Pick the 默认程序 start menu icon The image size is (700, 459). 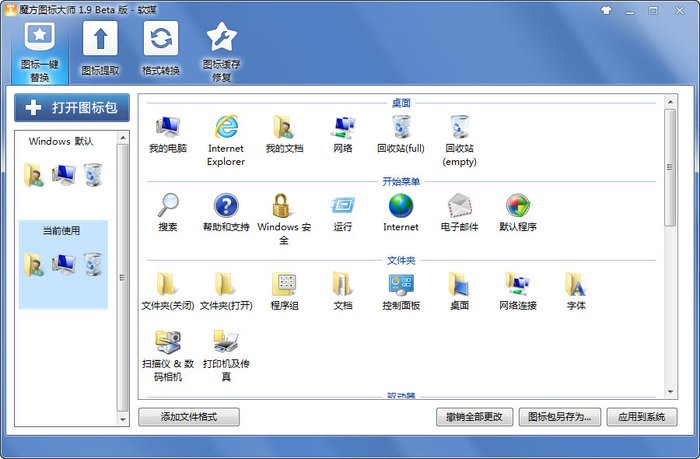click(518, 213)
